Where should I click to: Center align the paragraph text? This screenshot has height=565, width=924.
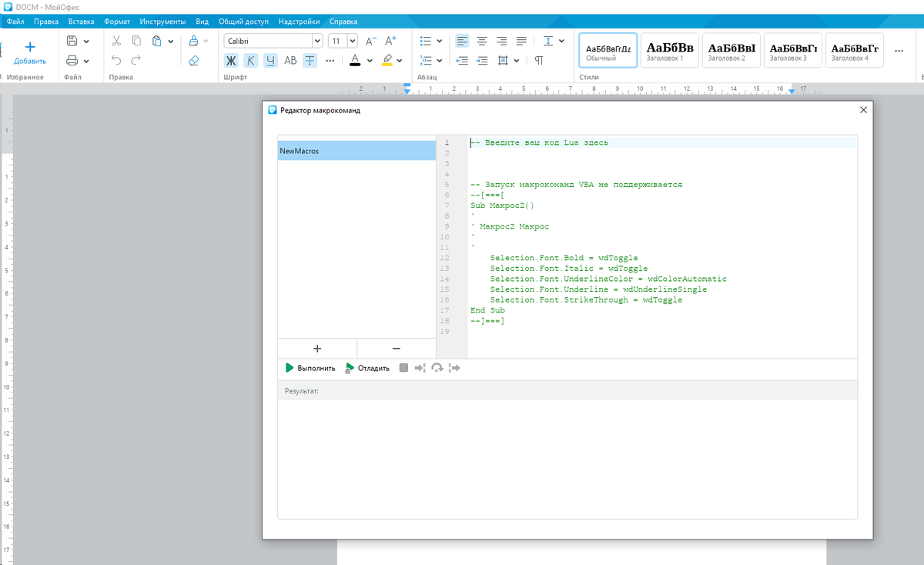pyautogui.click(x=482, y=41)
